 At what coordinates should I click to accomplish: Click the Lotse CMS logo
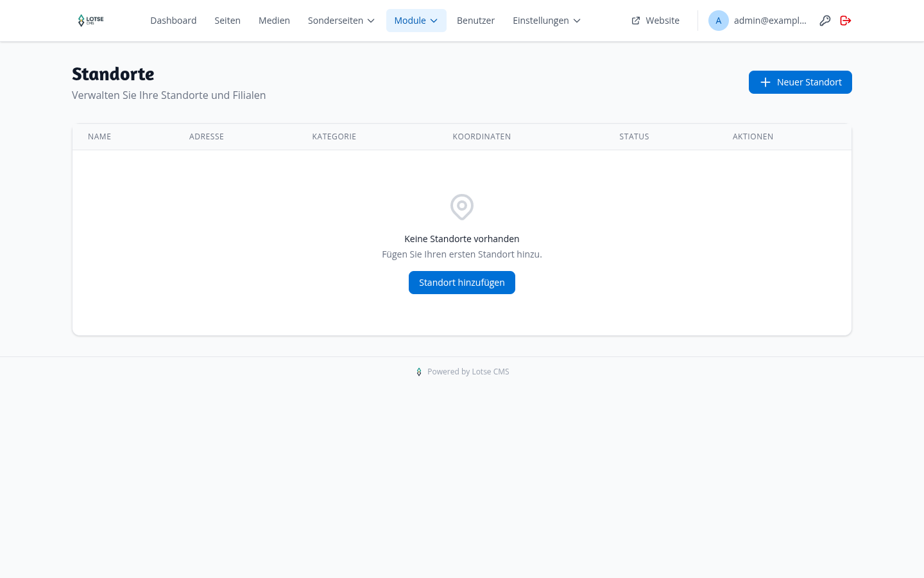tap(90, 21)
